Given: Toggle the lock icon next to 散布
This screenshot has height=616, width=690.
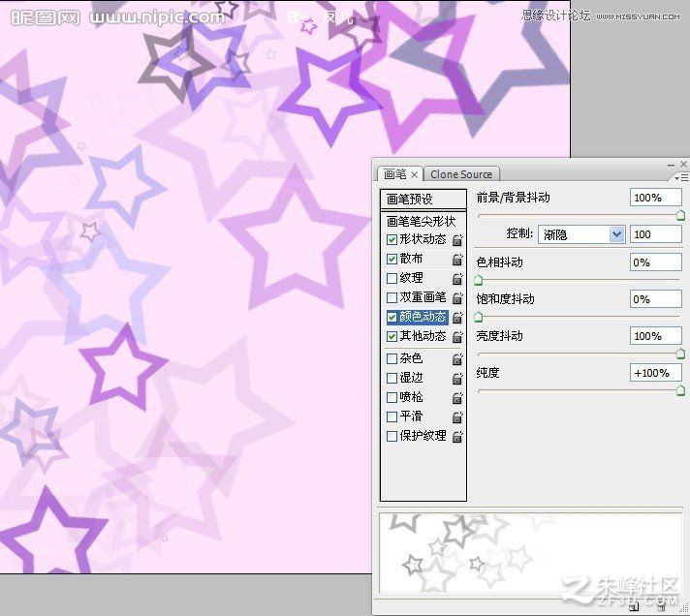Looking at the screenshot, I should [x=457, y=260].
